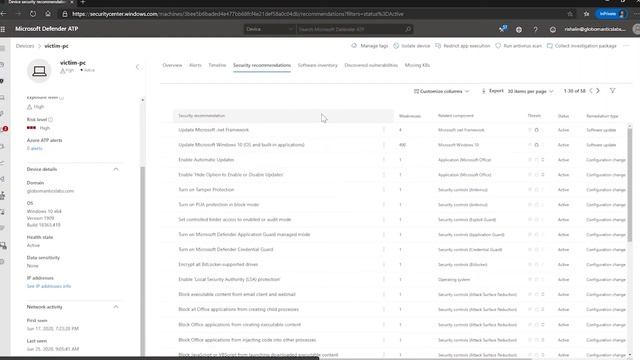
Task: Open the help question mark icon
Action: (x=536, y=29)
